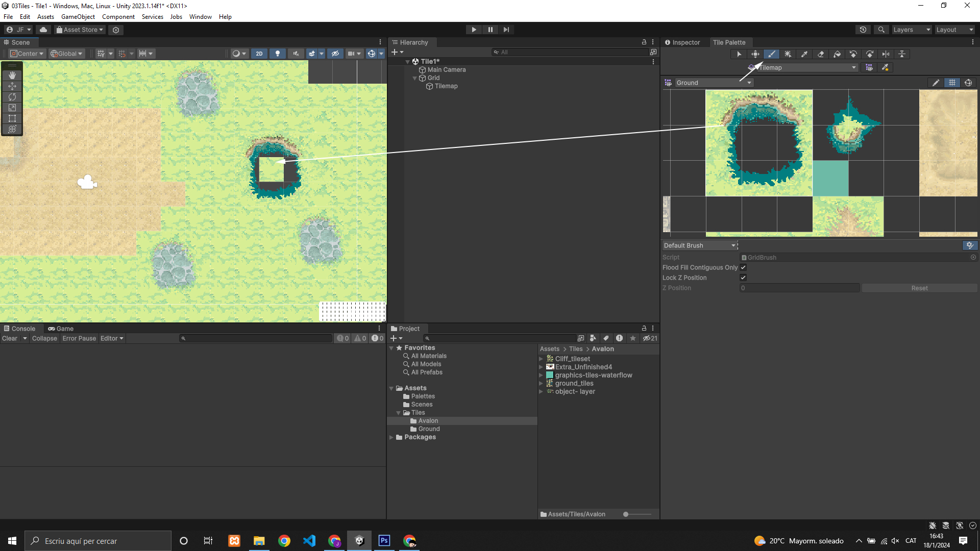Uncheck Lock Z Position checkbox
Screen dimensions: 980x551
pyautogui.click(x=743, y=278)
